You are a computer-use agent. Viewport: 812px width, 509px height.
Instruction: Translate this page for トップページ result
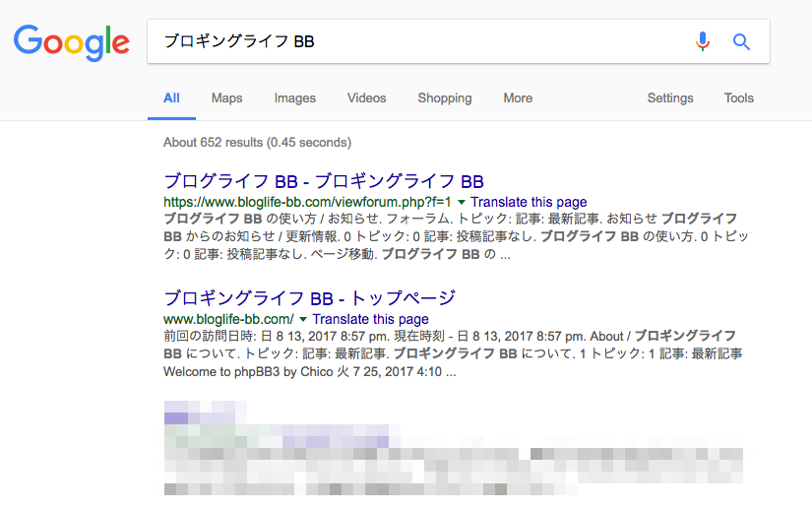(x=371, y=319)
